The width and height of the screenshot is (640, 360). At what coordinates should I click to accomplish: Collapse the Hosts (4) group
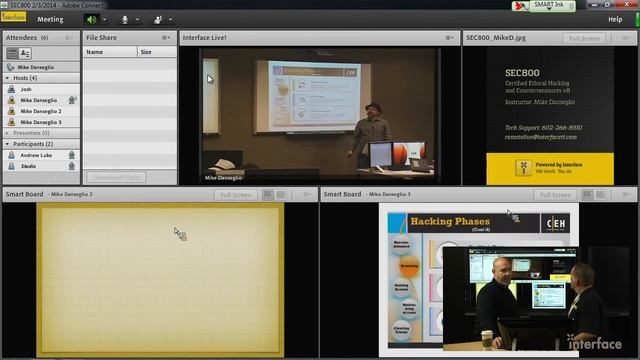click(7, 78)
